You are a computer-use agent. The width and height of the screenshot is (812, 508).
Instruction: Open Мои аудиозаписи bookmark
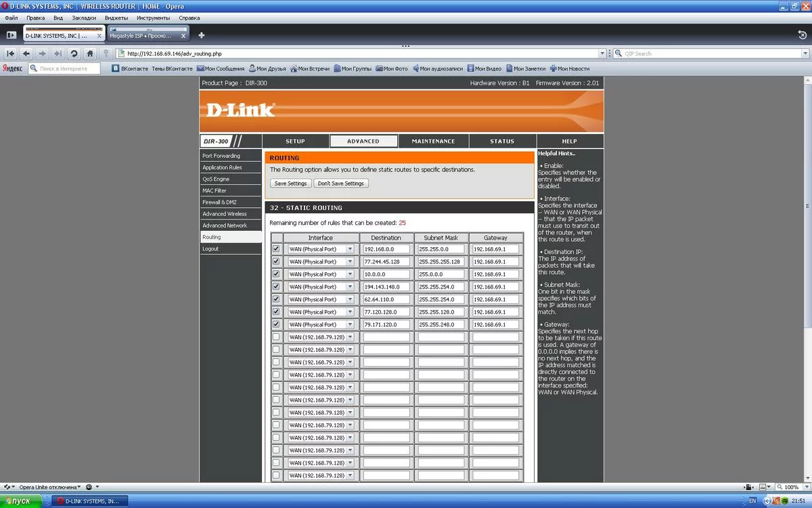pos(437,68)
